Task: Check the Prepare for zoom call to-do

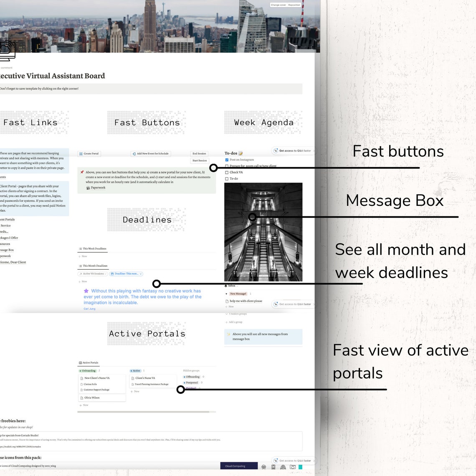Action: pos(227,166)
